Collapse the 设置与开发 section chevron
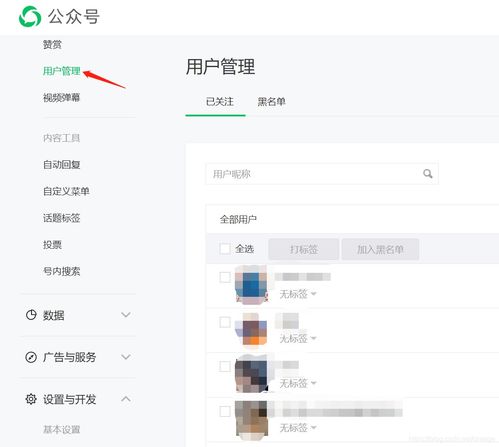The height and width of the screenshot is (447, 499). coord(126,399)
